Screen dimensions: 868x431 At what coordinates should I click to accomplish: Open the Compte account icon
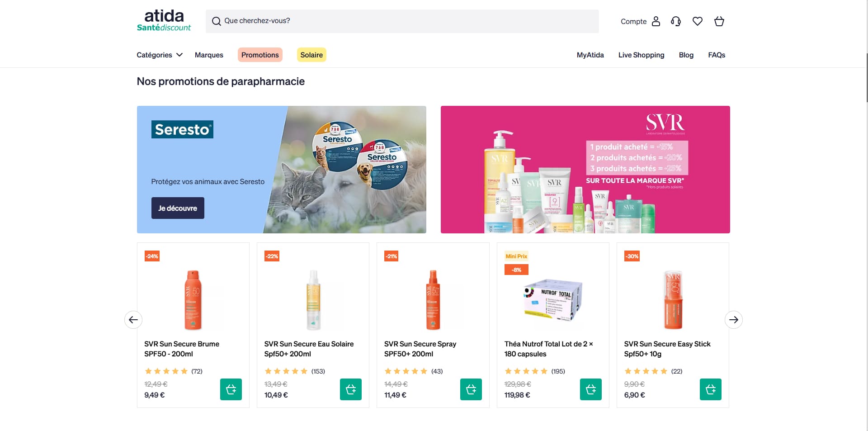click(x=656, y=21)
